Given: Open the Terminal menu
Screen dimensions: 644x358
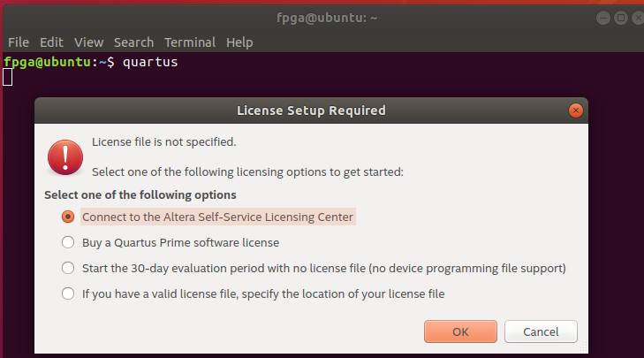Looking at the screenshot, I should [190, 42].
